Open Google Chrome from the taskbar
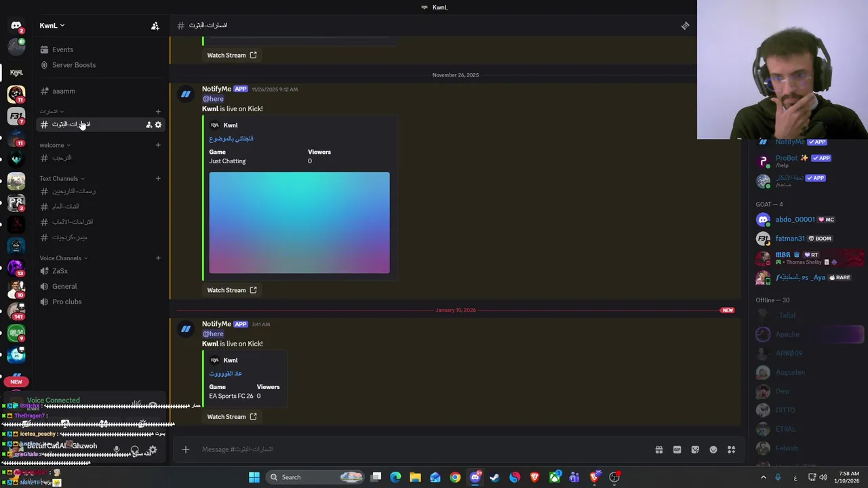Viewport: 868px width, 488px height. [455, 477]
